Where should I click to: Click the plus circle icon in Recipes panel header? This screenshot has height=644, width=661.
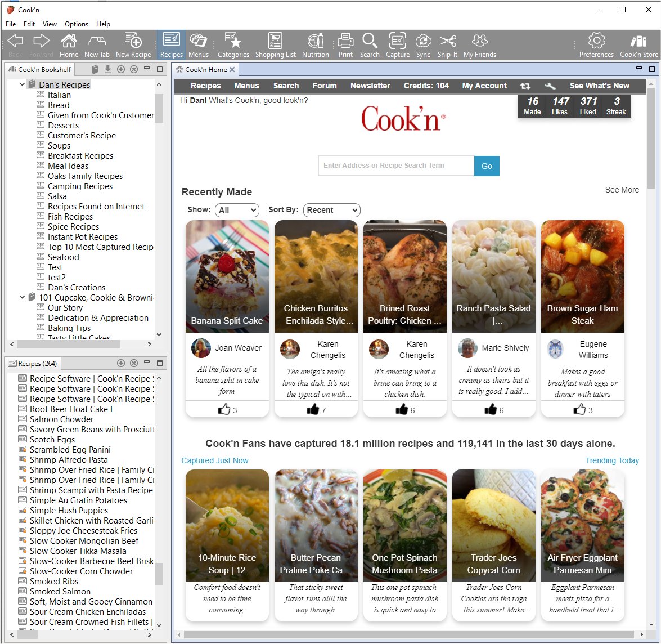(x=121, y=363)
